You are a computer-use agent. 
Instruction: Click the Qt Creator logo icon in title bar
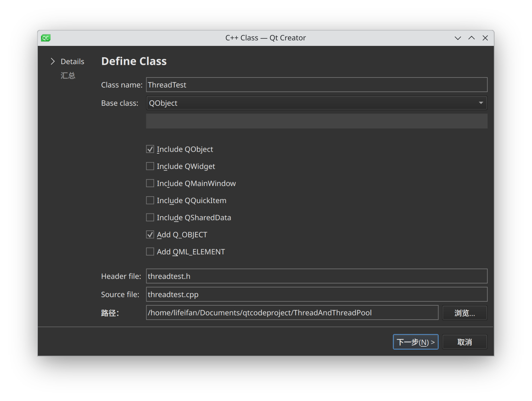[46, 38]
